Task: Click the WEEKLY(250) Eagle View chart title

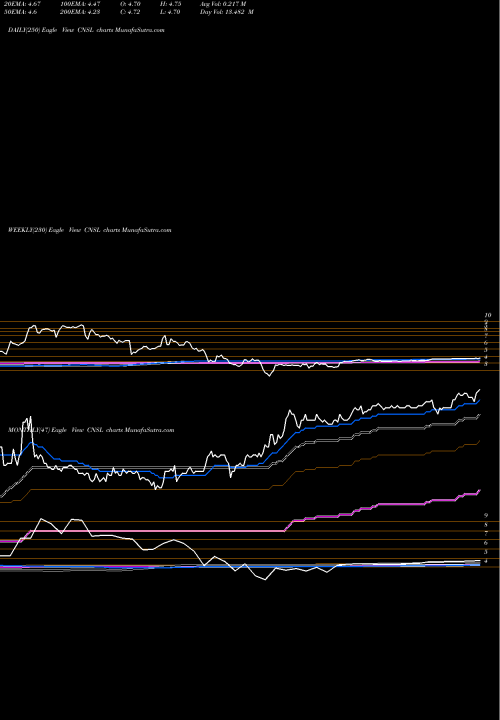Action: [x=90, y=230]
